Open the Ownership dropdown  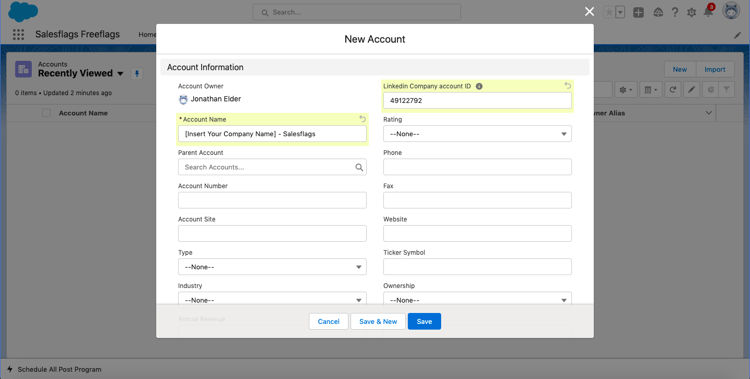(x=477, y=298)
